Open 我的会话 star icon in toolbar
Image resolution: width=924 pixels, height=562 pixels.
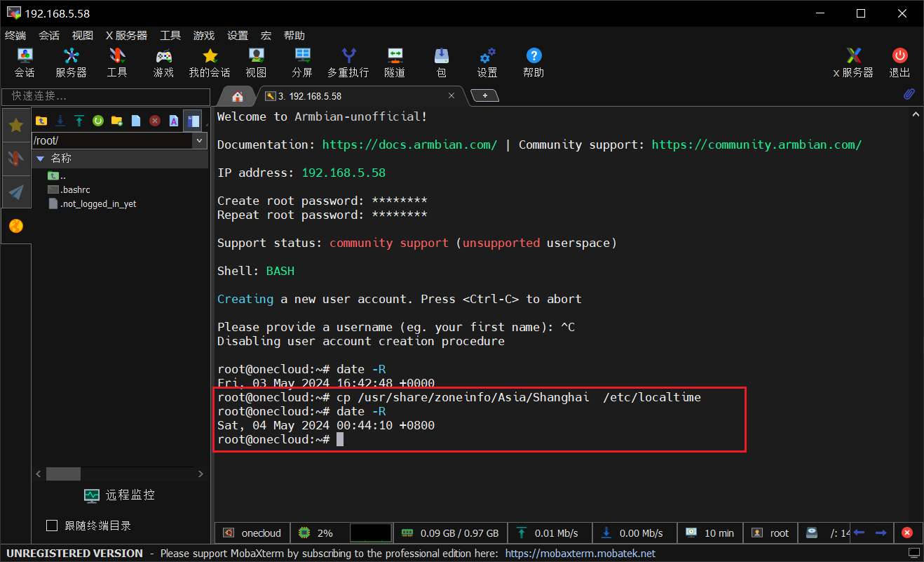210,62
